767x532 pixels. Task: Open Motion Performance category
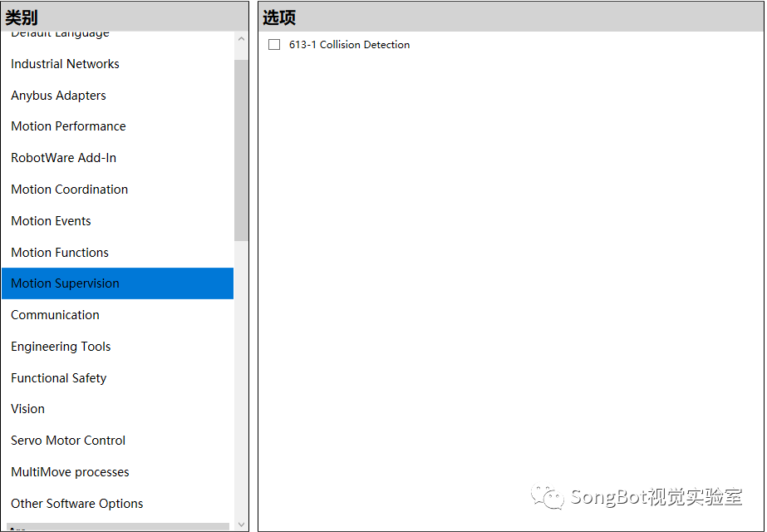(117, 126)
